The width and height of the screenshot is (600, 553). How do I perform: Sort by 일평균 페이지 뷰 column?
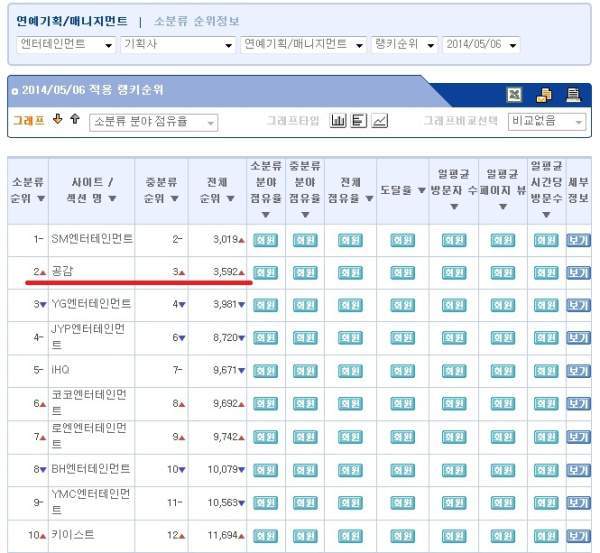[x=503, y=190]
